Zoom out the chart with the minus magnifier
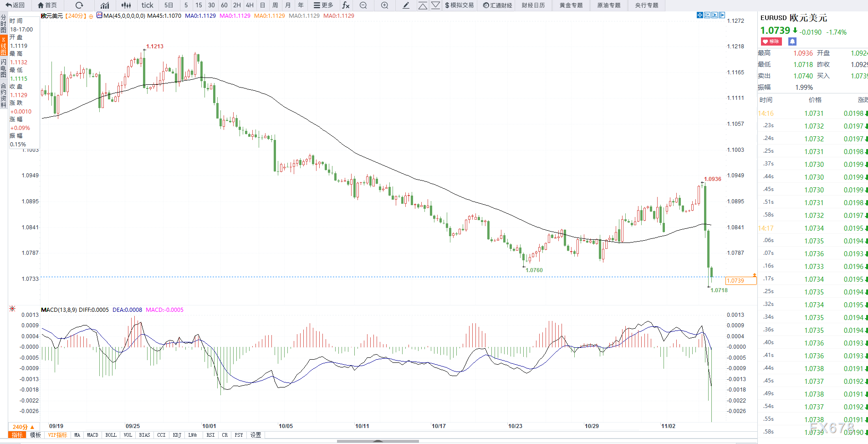Image resolution: width=868 pixels, height=444 pixels. [x=363, y=5]
